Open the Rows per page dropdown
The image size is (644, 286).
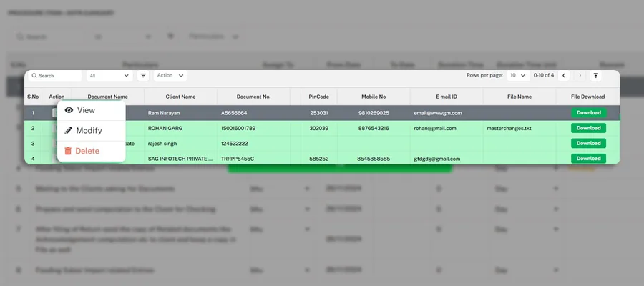[517, 76]
